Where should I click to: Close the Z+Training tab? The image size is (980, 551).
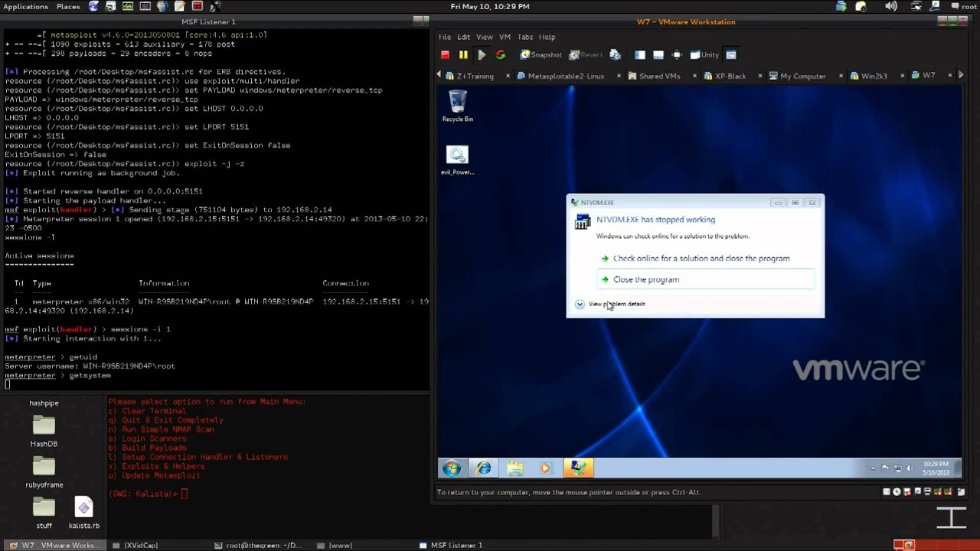click(508, 76)
